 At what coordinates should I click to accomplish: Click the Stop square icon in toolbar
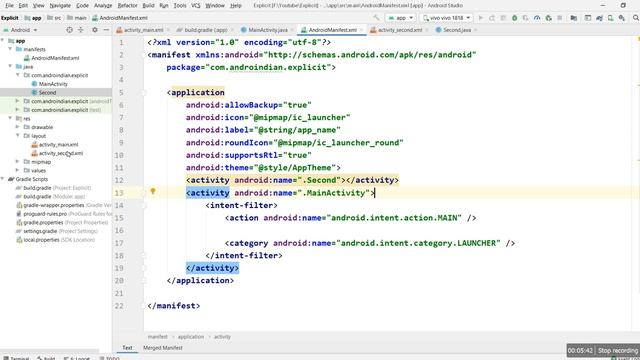(x=560, y=18)
